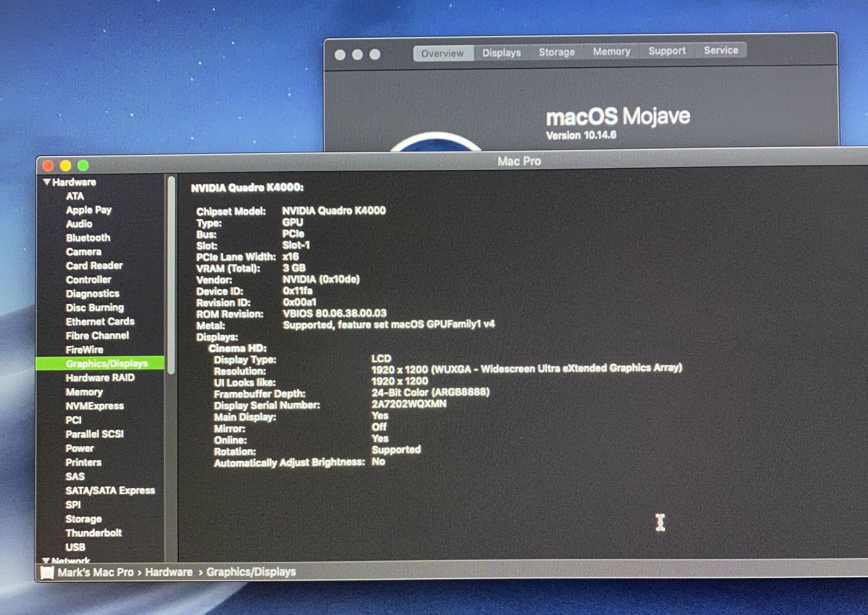Open the NVMExpress sidebar entry

click(x=95, y=406)
